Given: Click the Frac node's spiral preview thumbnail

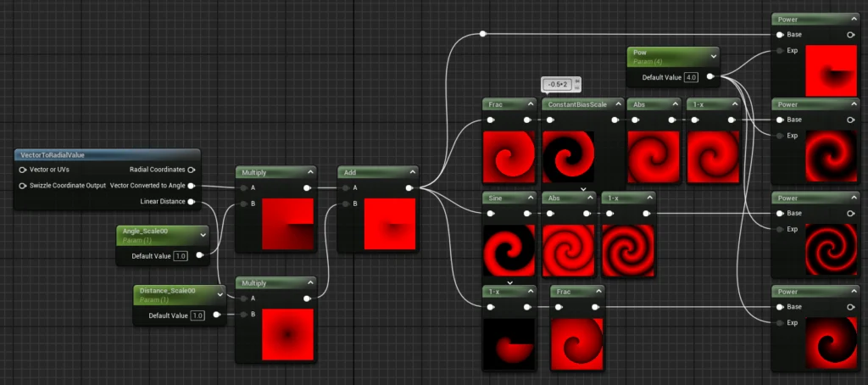Looking at the screenshot, I should click(509, 157).
